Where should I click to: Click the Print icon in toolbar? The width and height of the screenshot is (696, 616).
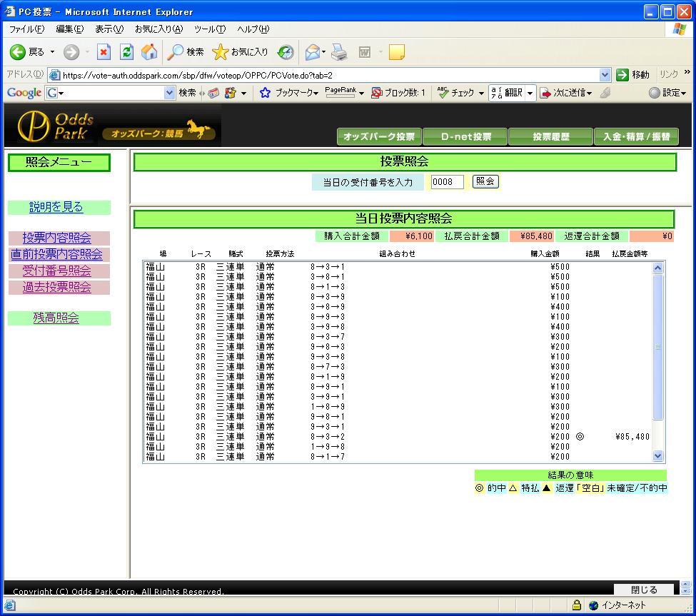tap(339, 52)
